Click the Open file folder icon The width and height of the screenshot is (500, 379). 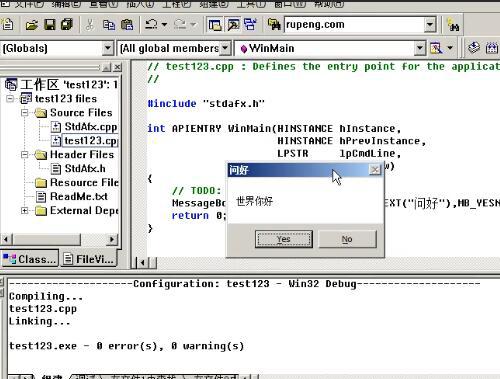32,25
